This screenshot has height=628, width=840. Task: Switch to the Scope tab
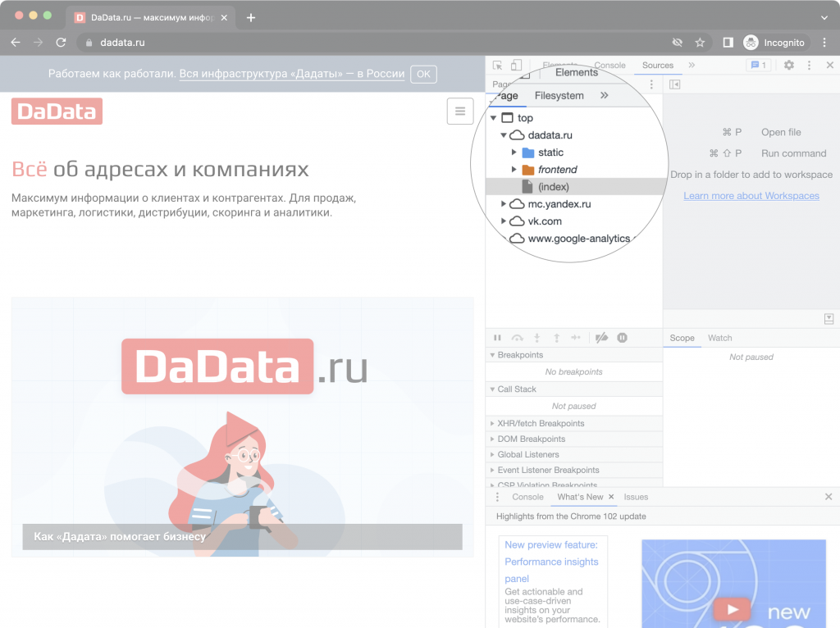[682, 338]
